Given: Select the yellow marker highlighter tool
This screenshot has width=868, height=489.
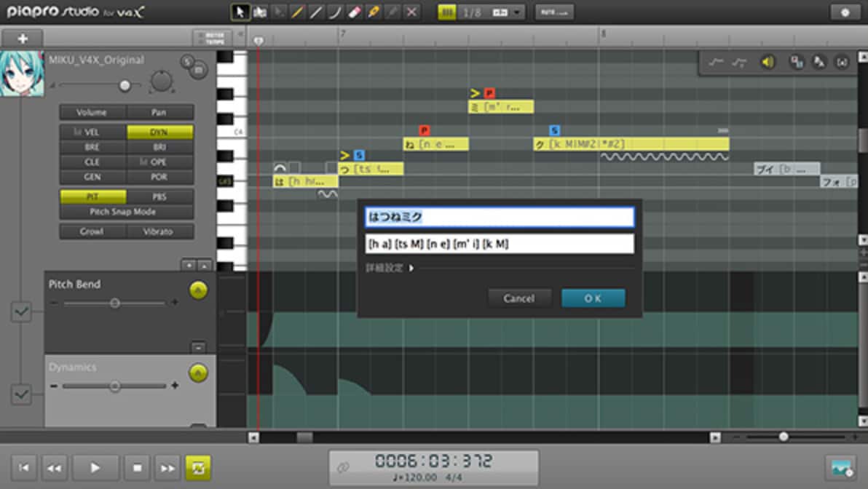Looking at the screenshot, I should click(374, 12).
